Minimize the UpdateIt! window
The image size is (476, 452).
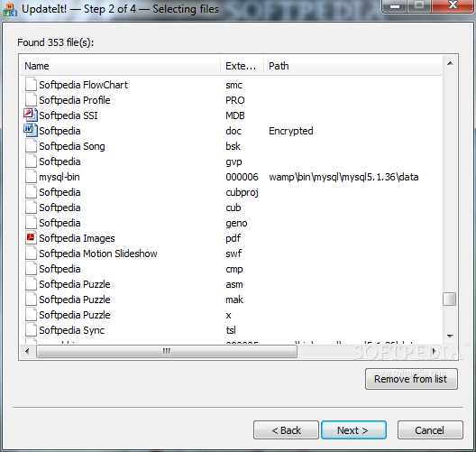click(x=395, y=5)
